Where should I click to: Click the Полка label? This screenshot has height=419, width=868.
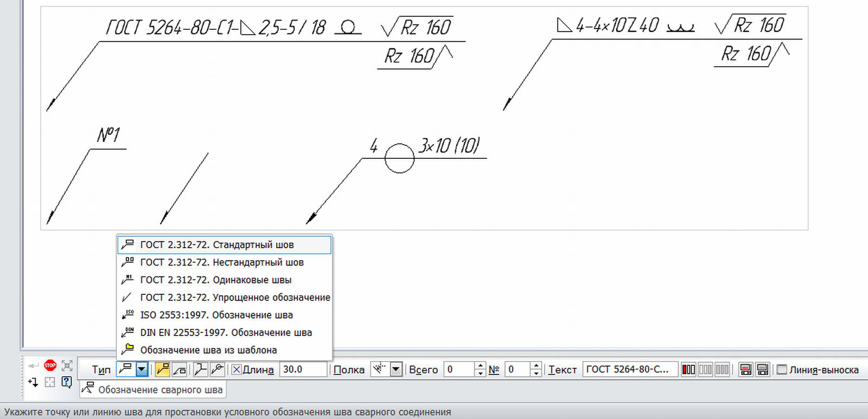[349, 370]
